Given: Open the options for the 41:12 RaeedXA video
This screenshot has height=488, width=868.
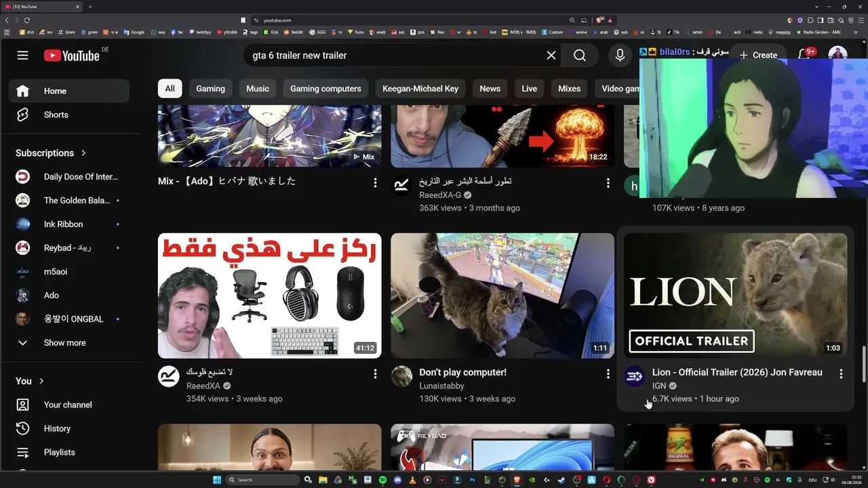Looking at the screenshot, I should [x=375, y=373].
